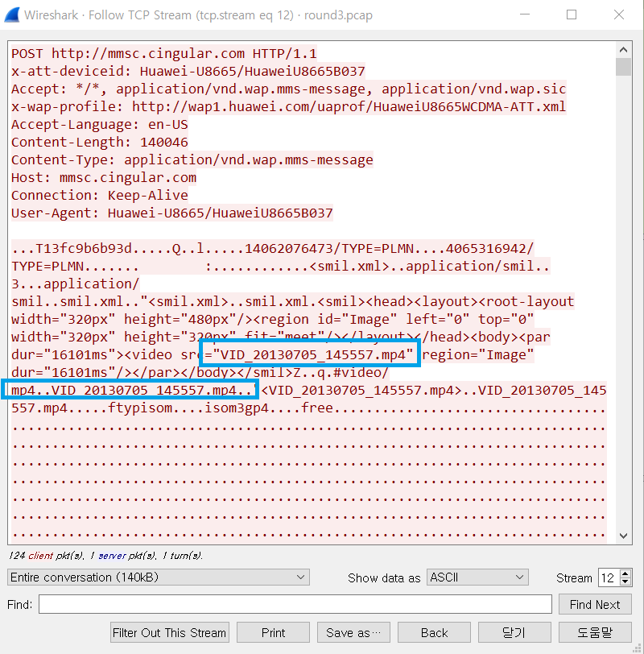Open the Show data as ASCII dropdown
The height and width of the screenshot is (654, 644).
[x=477, y=577]
